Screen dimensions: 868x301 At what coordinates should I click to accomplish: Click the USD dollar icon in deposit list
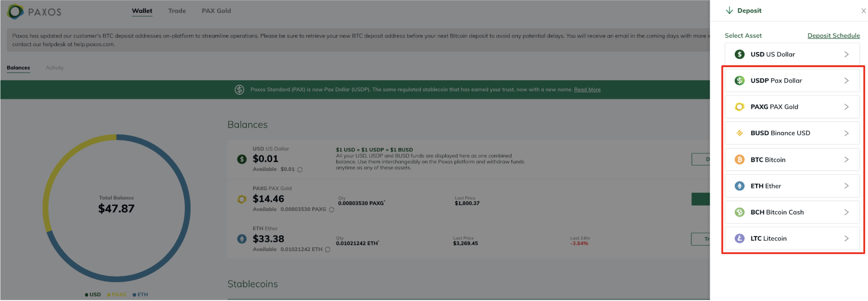(739, 54)
